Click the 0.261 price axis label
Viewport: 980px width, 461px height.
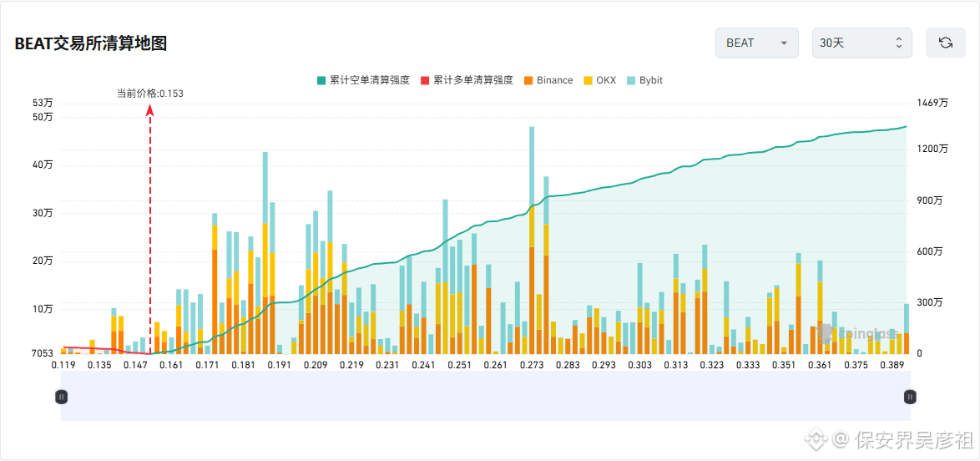point(496,365)
